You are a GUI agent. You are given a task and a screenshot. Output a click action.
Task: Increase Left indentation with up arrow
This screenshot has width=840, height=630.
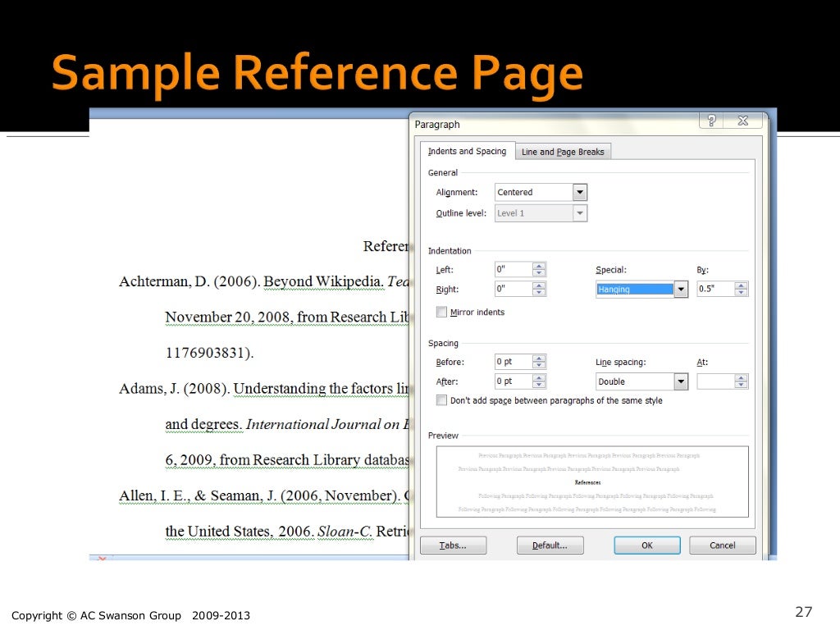(539, 266)
